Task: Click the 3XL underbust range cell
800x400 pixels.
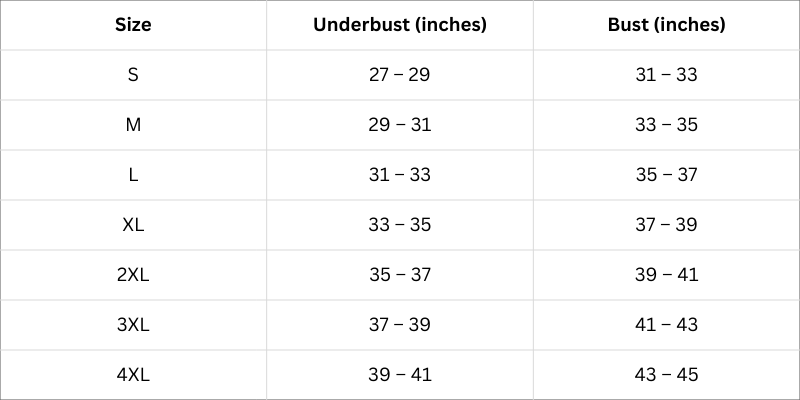Action: [400, 325]
